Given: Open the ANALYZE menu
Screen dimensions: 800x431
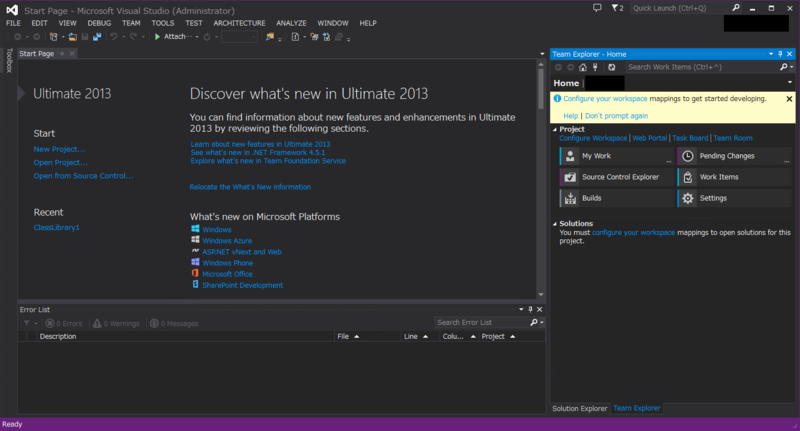Looking at the screenshot, I should 291,23.
